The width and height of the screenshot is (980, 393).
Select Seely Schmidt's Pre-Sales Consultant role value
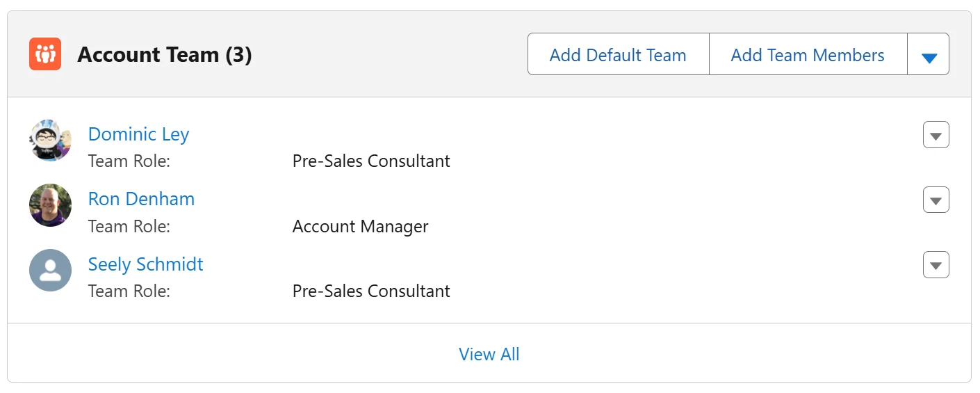click(x=371, y=291)
